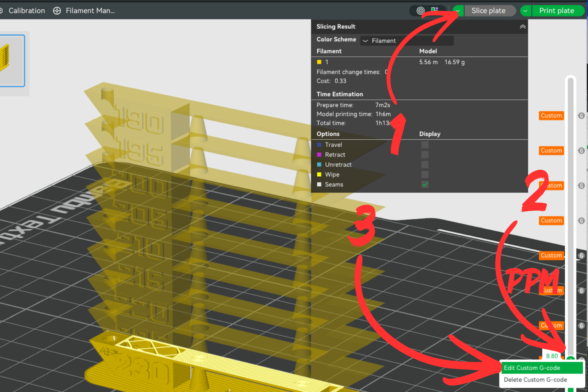Click the Display column header

click(x=430, y=134)
